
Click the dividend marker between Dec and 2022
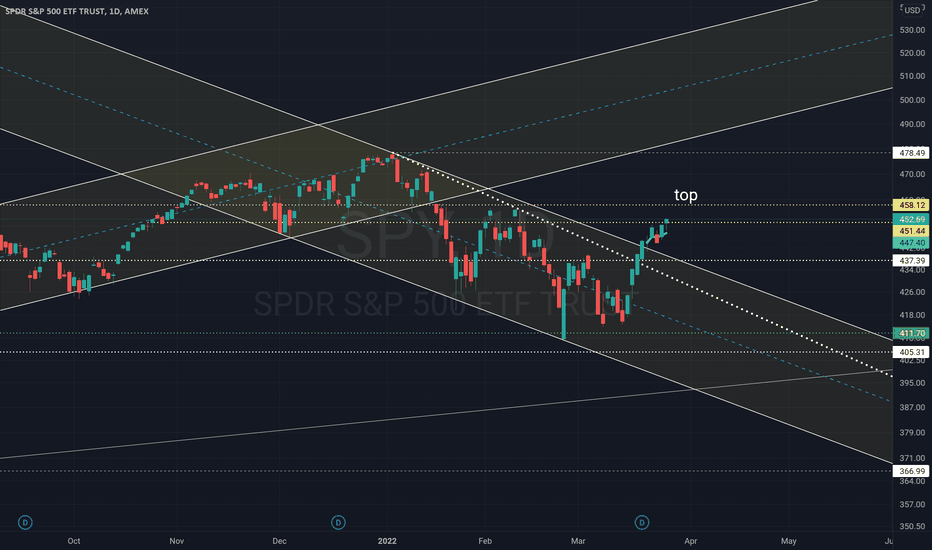[338, 523]
